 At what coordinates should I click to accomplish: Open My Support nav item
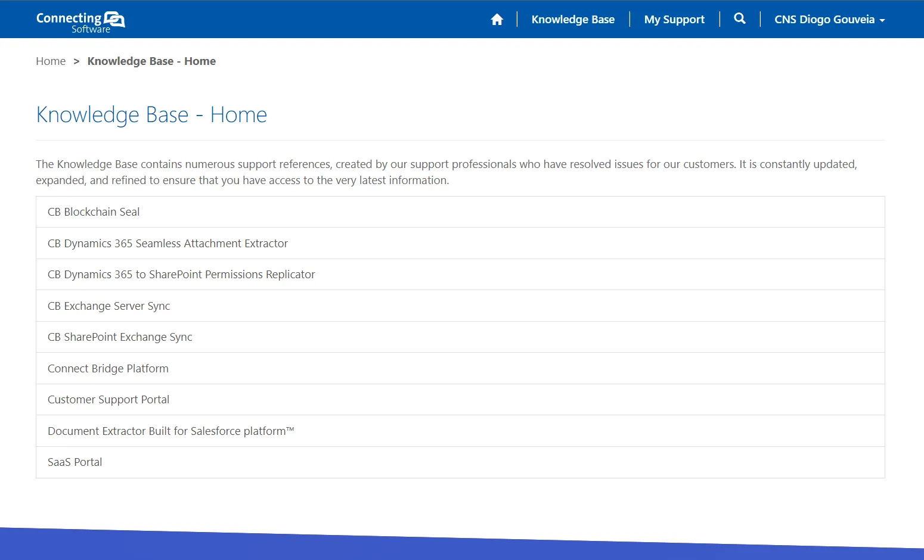(674, 20)
